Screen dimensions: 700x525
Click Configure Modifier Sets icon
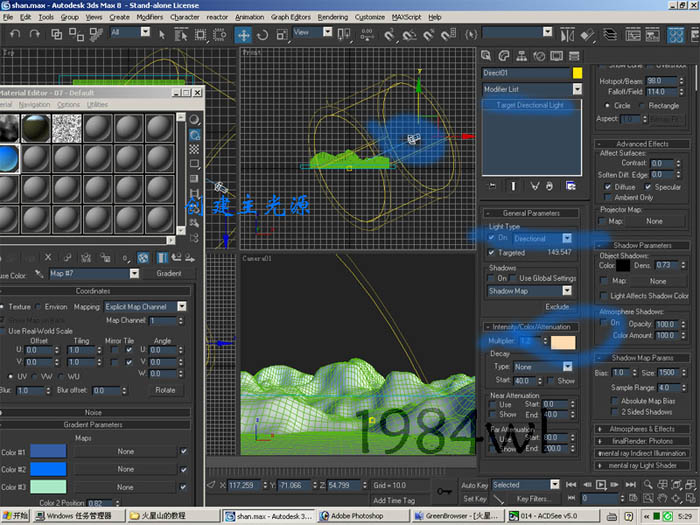[571, 186]
